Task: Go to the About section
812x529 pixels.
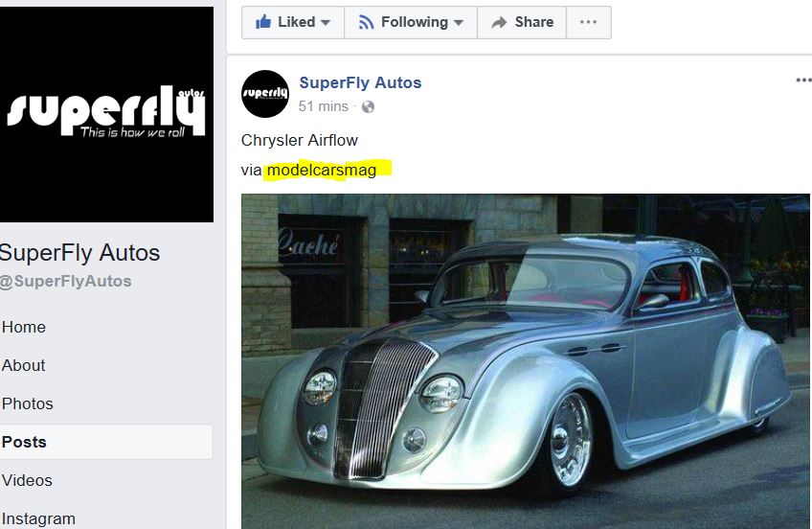Action: pyautogui.click(x=23, y=365)
